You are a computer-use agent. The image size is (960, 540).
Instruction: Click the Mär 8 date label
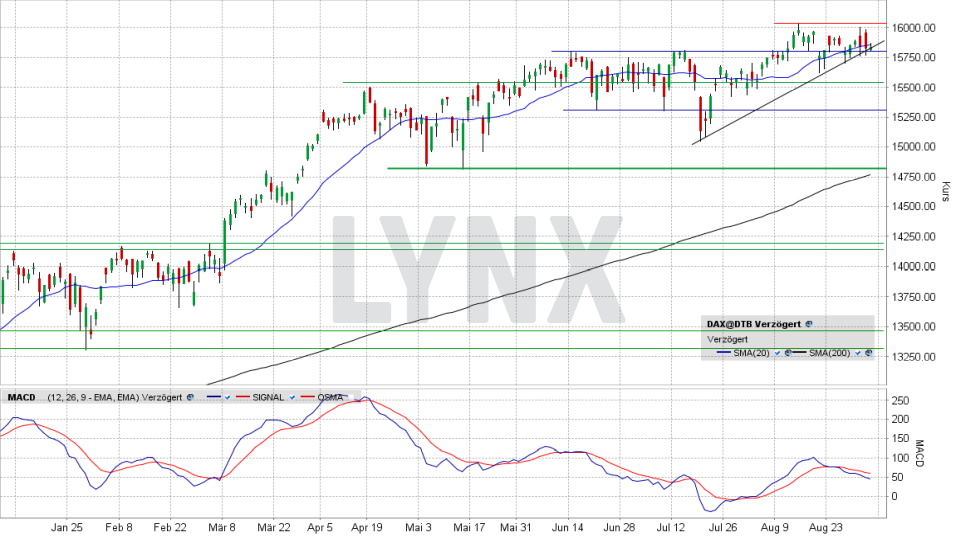(222, 528)
